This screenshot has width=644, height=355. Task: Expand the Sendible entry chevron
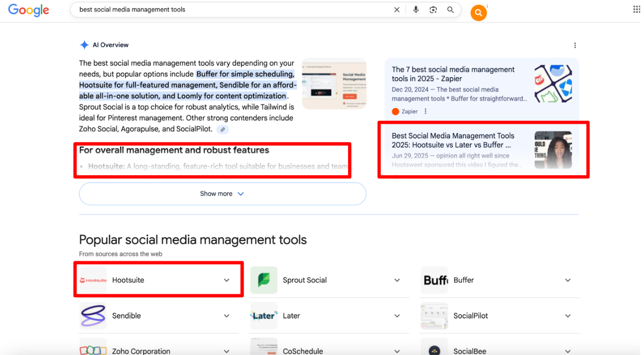pos(227,316)
